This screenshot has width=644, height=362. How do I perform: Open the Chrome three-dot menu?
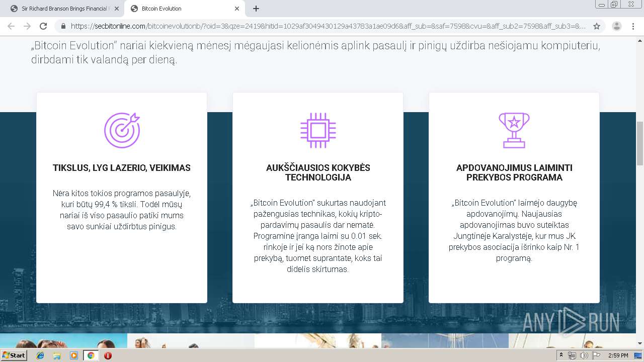(633, 26)
